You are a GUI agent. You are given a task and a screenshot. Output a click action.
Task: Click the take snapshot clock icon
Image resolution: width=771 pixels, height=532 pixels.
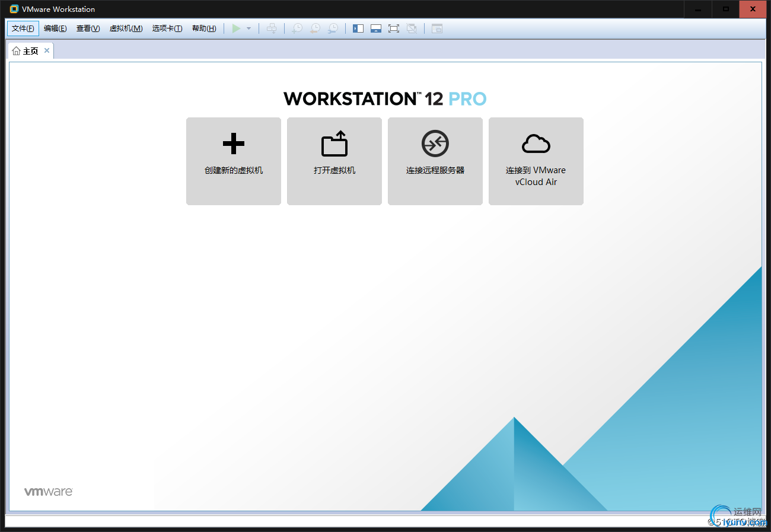tap(297, 28)
